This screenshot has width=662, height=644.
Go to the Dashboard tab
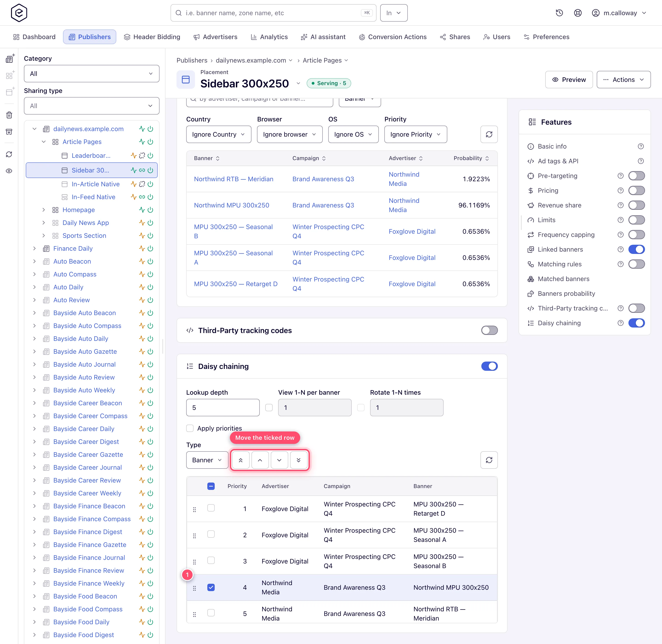tap(34, 37)
